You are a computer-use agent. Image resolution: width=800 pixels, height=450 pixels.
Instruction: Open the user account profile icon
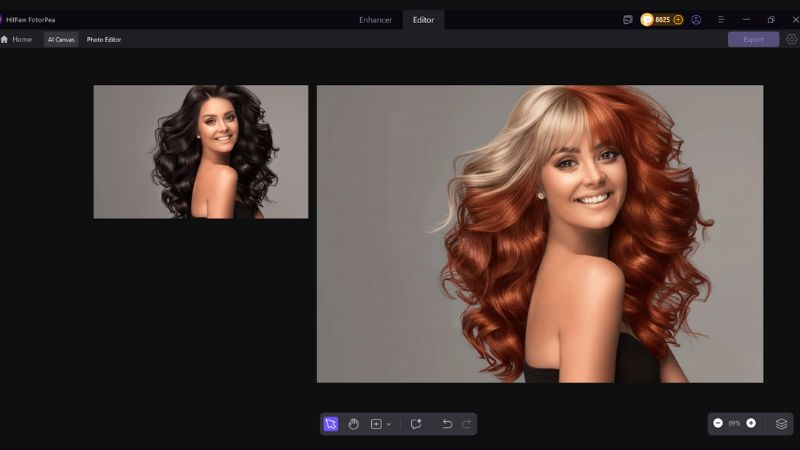(696, 19)
